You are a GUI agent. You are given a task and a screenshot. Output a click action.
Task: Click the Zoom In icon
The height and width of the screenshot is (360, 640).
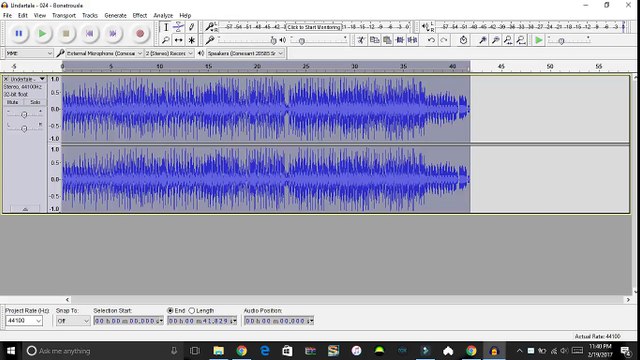tap(482, 40)
